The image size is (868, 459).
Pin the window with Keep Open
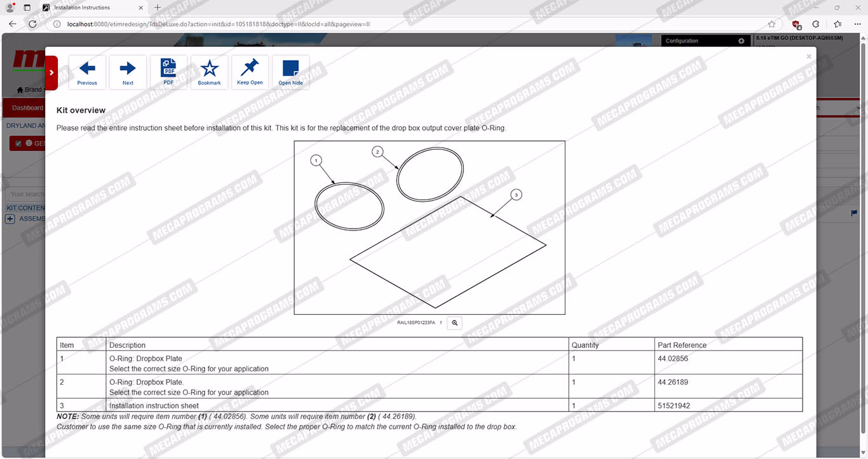coord(250,72)
